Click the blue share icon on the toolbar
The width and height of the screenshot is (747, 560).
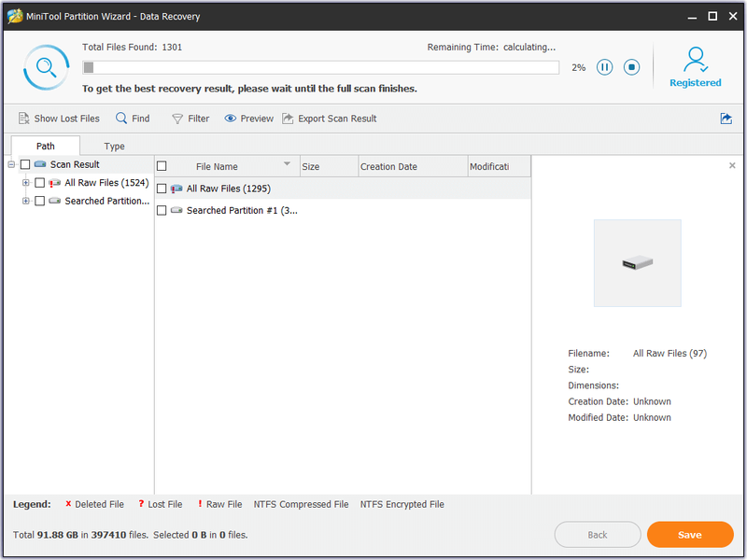pyautogui.click(x=726, y=119)
